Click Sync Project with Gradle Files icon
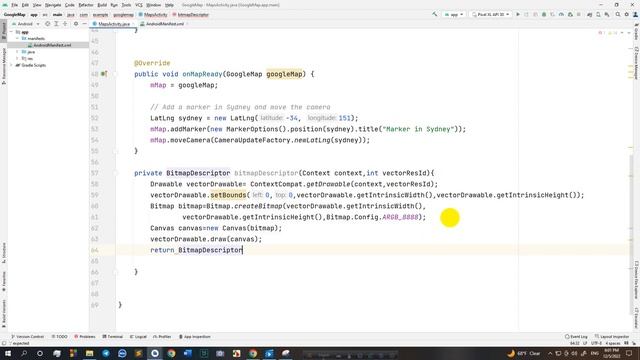 589,14
